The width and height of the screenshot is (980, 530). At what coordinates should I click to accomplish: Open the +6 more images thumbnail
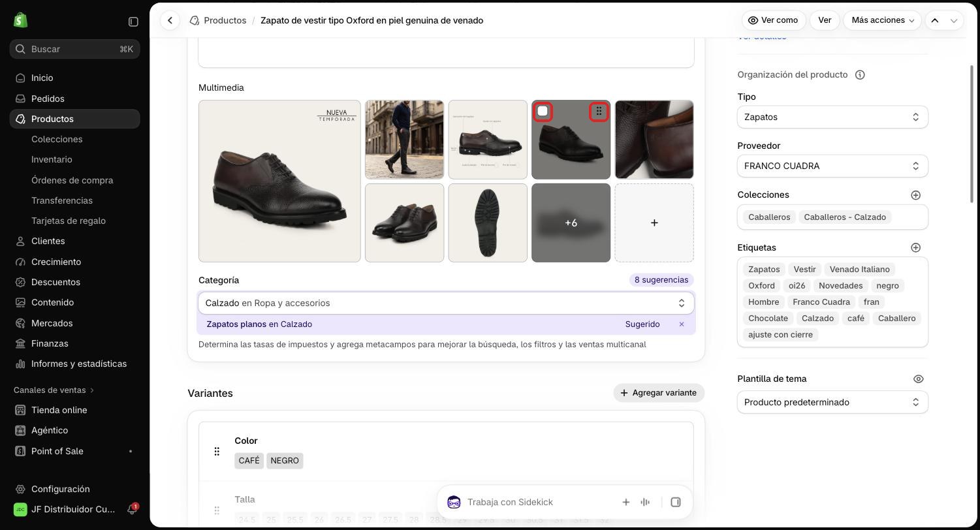coord(571,223)
